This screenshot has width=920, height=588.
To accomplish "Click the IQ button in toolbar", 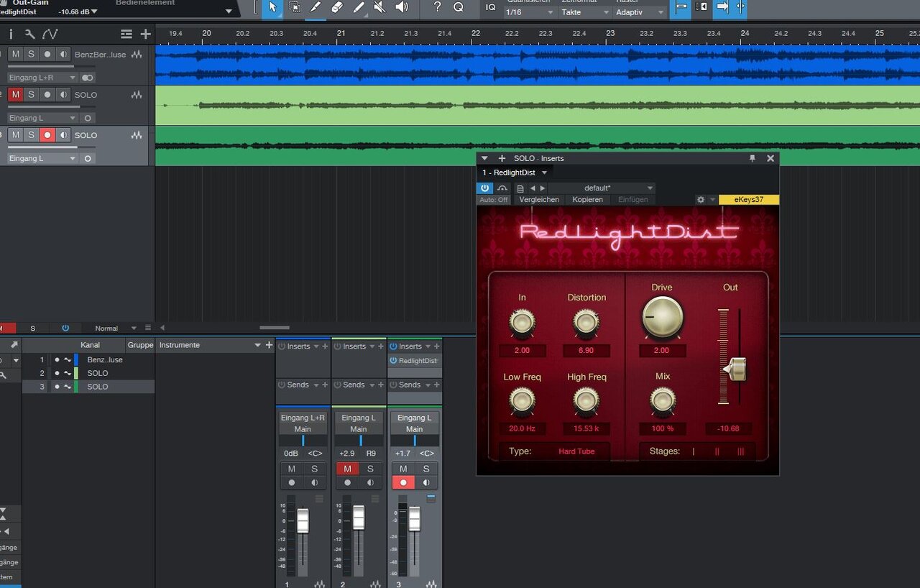I will click(491, 8).
